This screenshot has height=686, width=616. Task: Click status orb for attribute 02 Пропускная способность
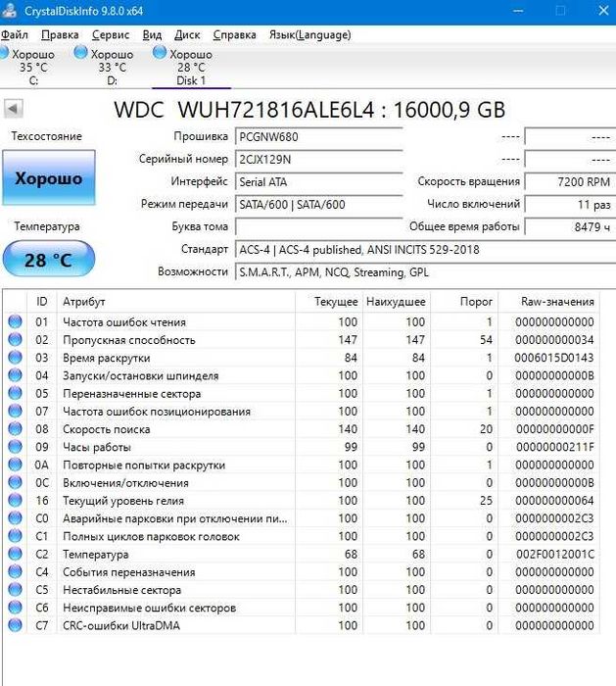(x=16, y=339)
